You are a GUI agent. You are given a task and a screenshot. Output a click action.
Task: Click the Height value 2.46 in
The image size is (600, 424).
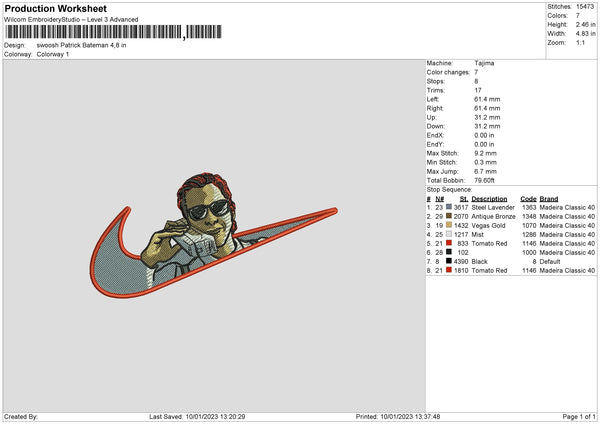pyautogui.click(x=585, y=24)
